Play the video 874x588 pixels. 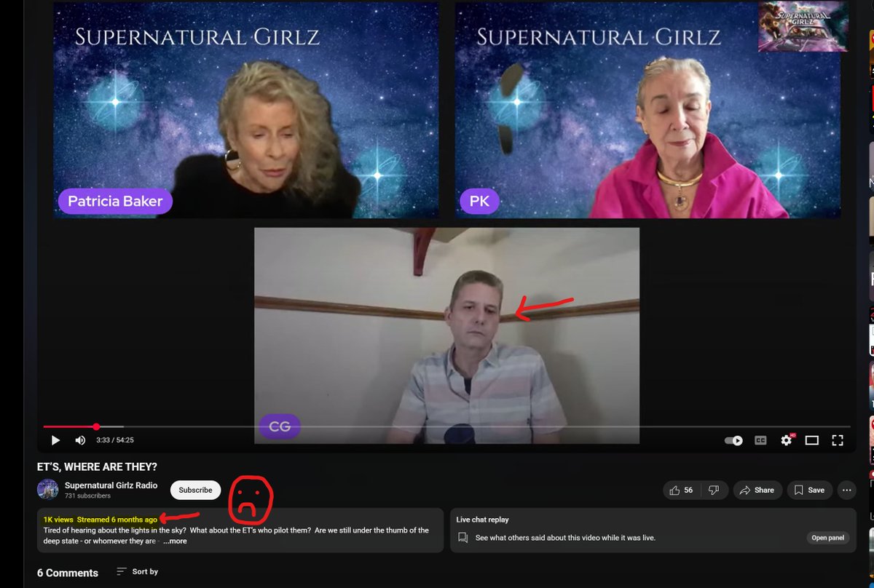(x=55, y=440)
